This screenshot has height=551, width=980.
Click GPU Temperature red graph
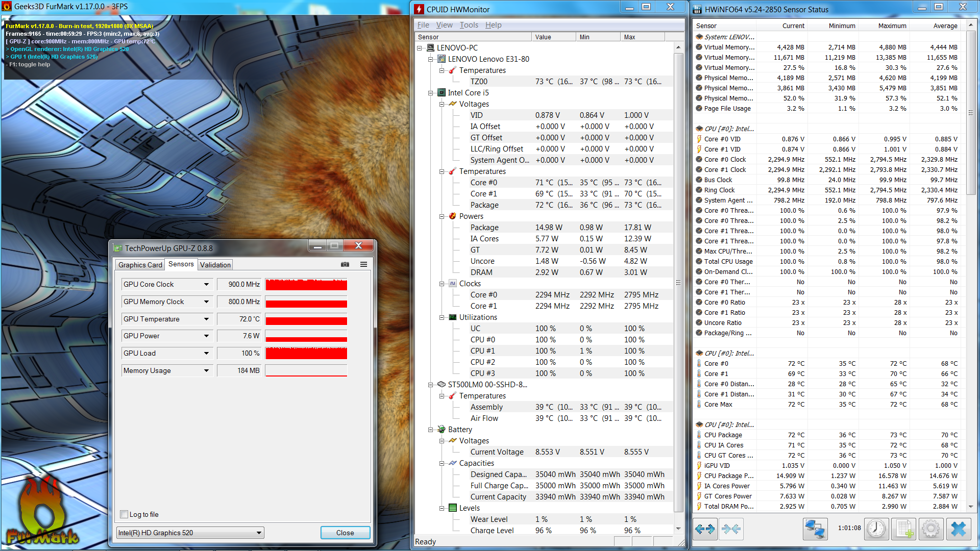[306, 319]
